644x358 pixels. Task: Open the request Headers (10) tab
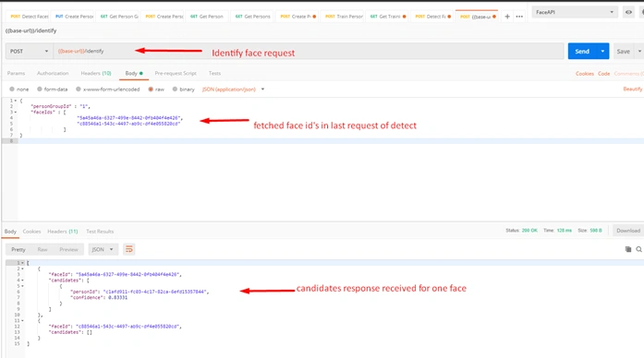pos(96,74)
